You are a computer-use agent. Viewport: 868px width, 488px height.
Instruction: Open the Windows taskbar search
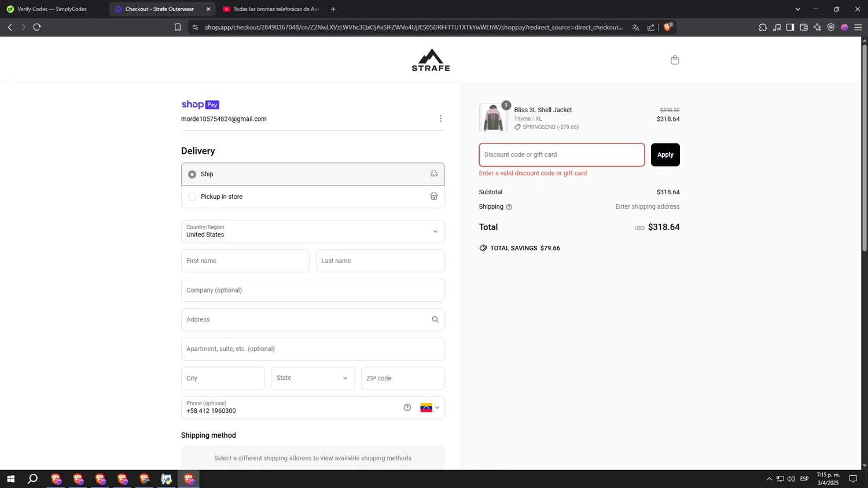pos(33,479)
